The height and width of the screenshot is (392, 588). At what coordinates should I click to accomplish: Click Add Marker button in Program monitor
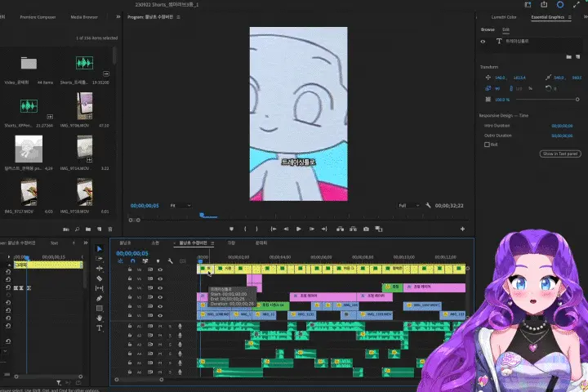231,229
